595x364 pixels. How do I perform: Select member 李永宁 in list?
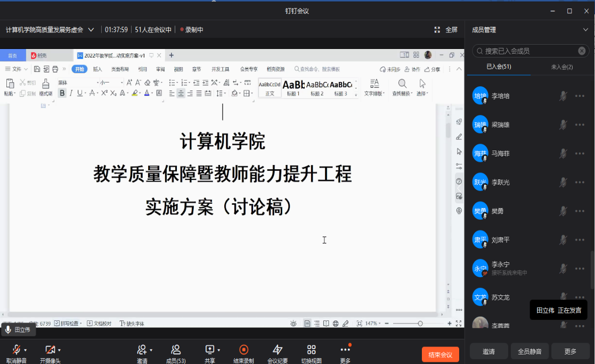point(529,268)
